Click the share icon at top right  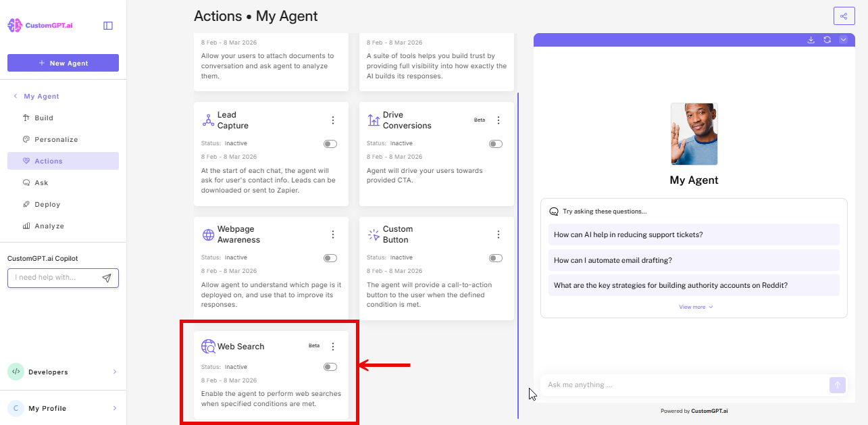coord(844,16)
